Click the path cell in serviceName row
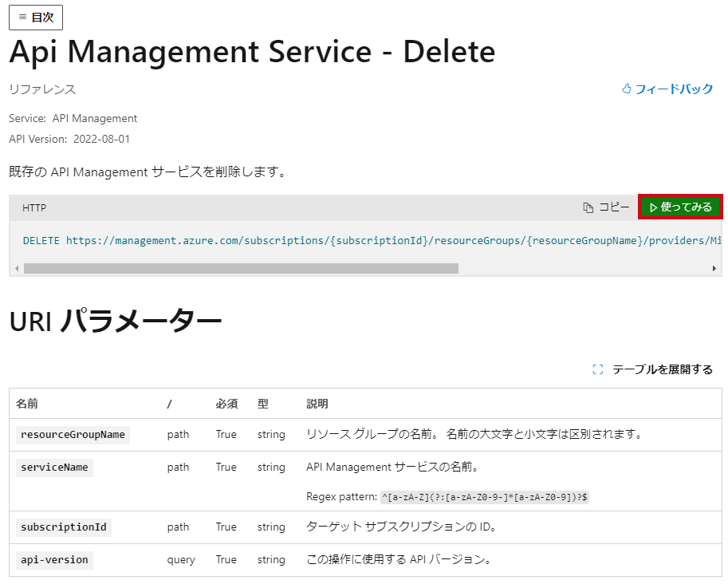This screenshot has height=584, width=728. click(x=179, y=467)
